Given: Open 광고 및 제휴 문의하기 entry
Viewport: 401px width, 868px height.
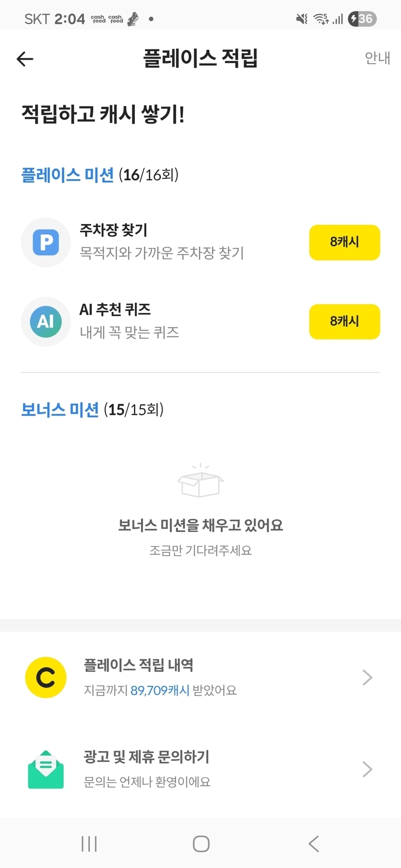Looking at the screenshot, I should point(146,757).
